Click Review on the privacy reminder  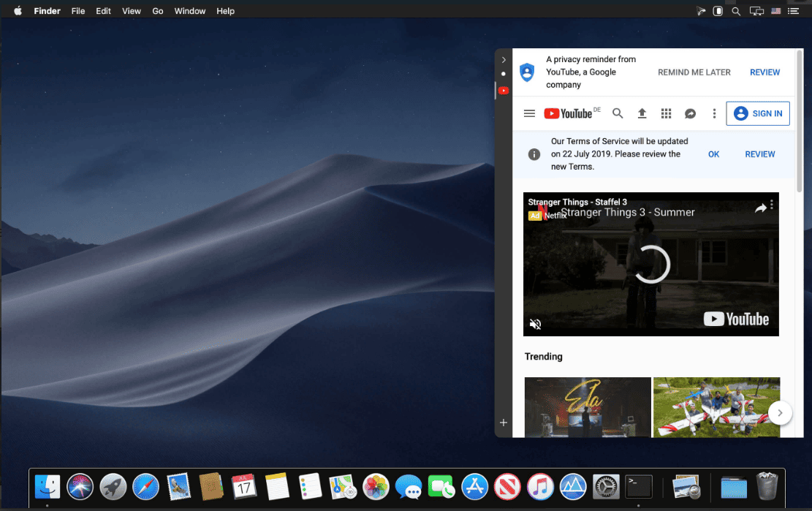tap(764, 72)
